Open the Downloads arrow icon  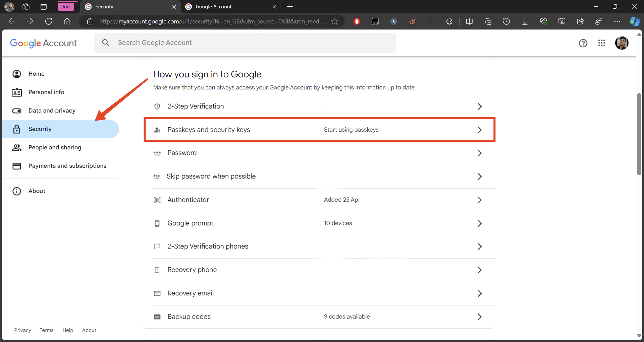(x=525, y=21)
